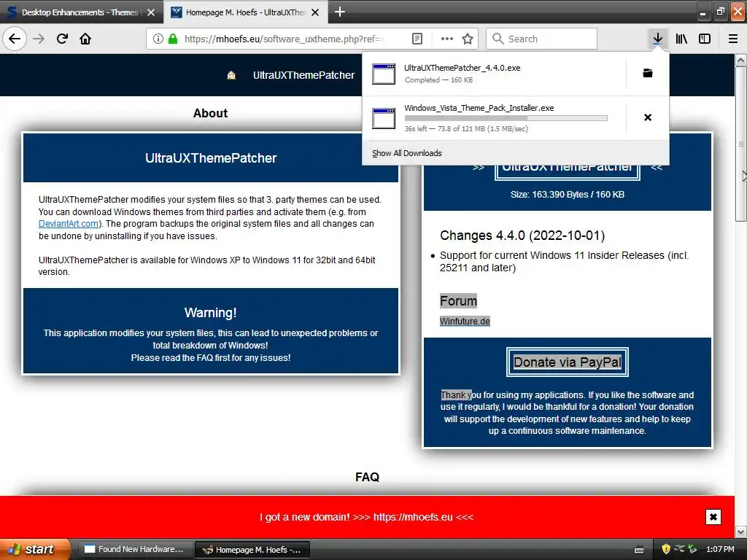Image resolution: width=747 pixels, height=560 pixels.
Task: Open the page actions three-dot menu
Action: (447, 39)
